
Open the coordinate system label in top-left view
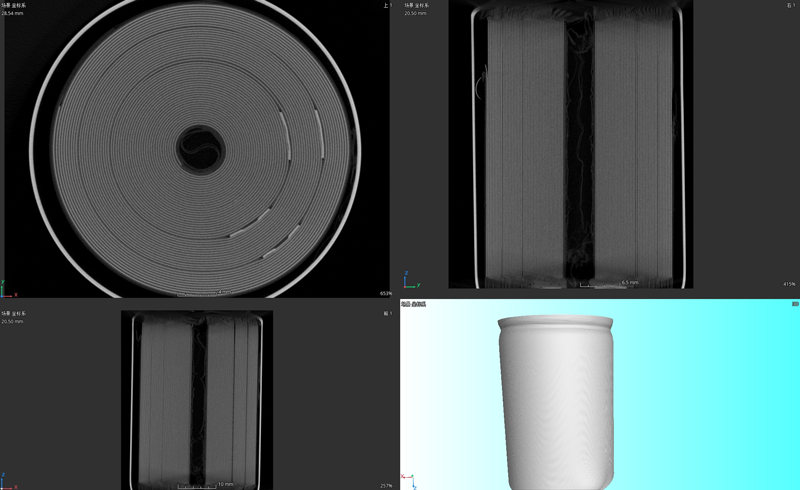point(13,5)
